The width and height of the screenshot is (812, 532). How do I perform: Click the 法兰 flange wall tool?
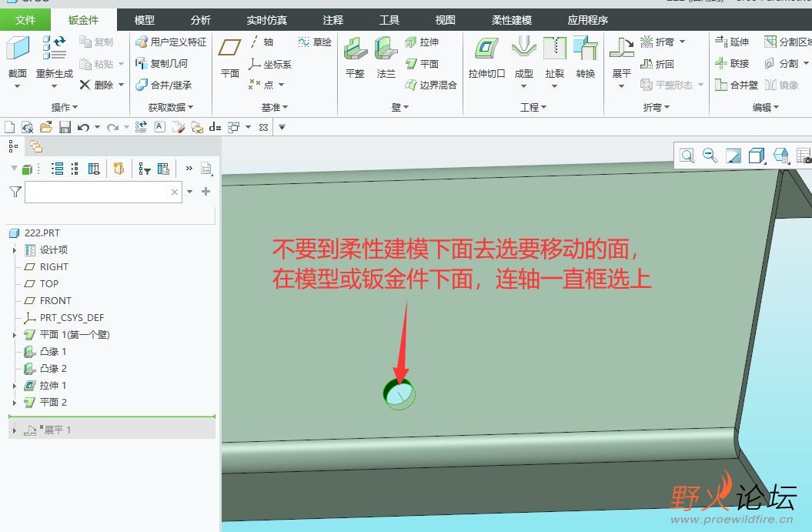[386, 49]
